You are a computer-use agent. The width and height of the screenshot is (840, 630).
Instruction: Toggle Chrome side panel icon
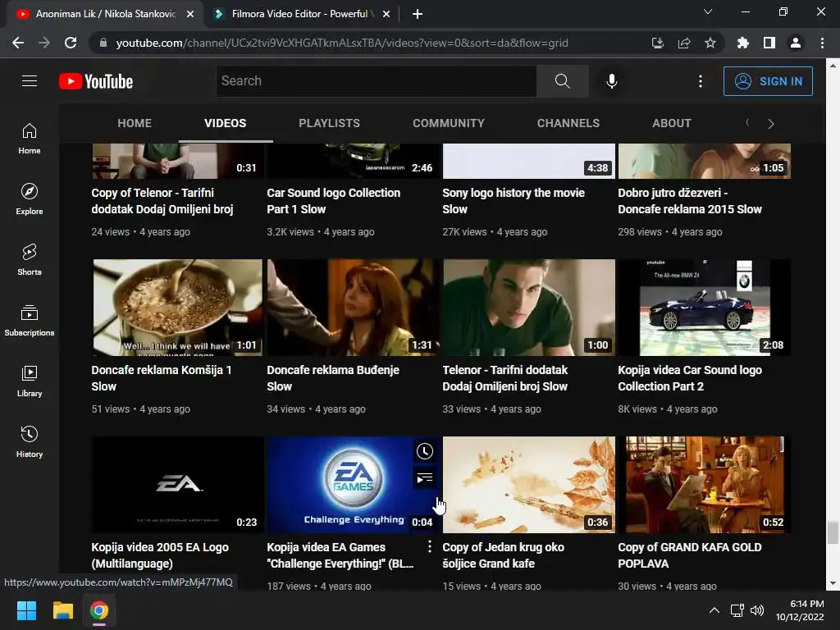[x=769, y=43]
